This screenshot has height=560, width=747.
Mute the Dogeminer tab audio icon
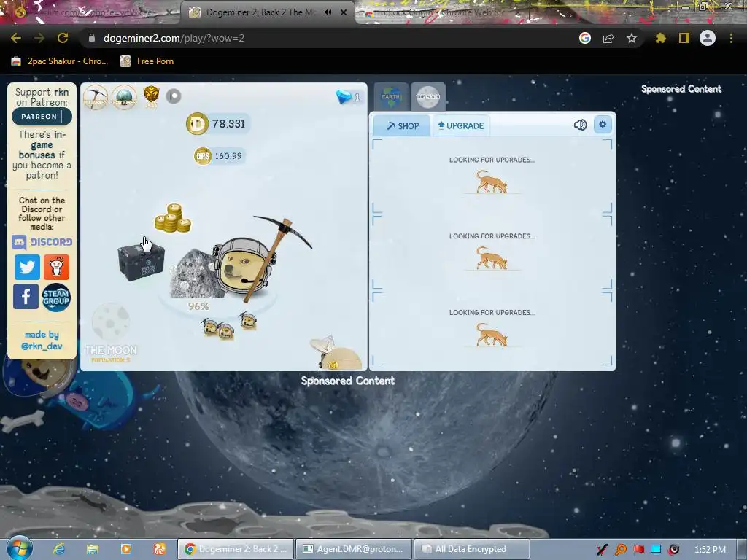pos(328,12)
